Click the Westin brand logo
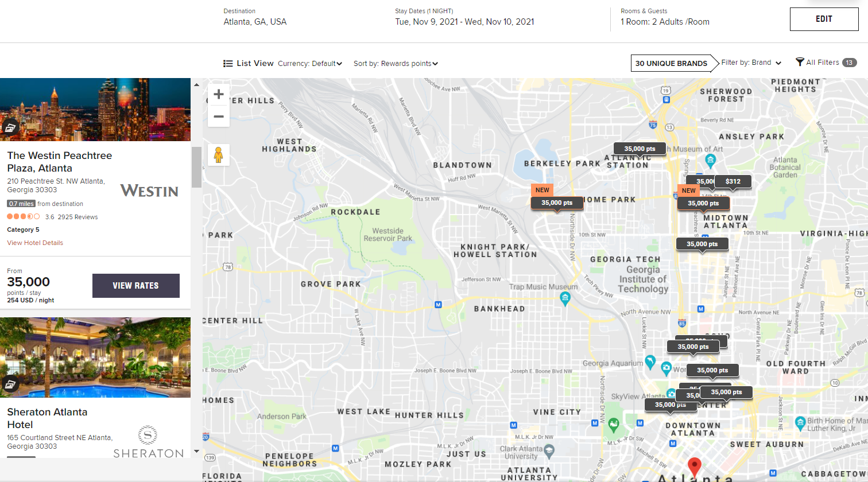Viewport: 868px width, 482px height. [x=149, y=191]
